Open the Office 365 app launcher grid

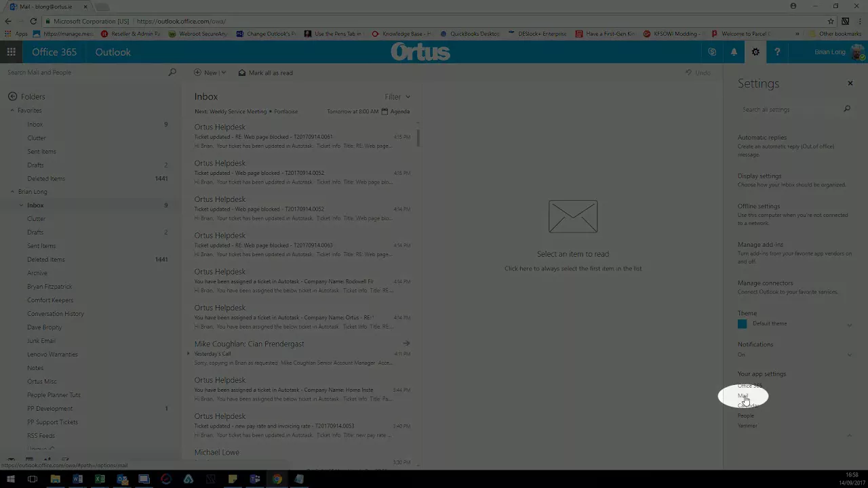pyautogui.click(x=11, y=52)
